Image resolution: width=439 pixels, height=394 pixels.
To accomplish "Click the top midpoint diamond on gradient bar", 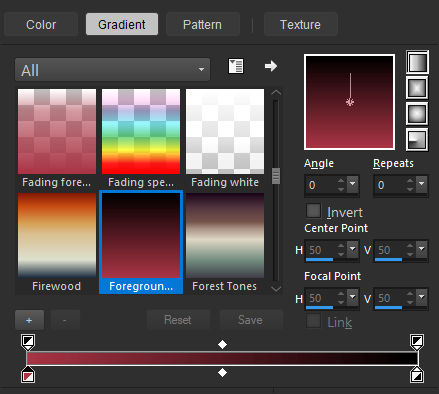I will coord(222,344).
